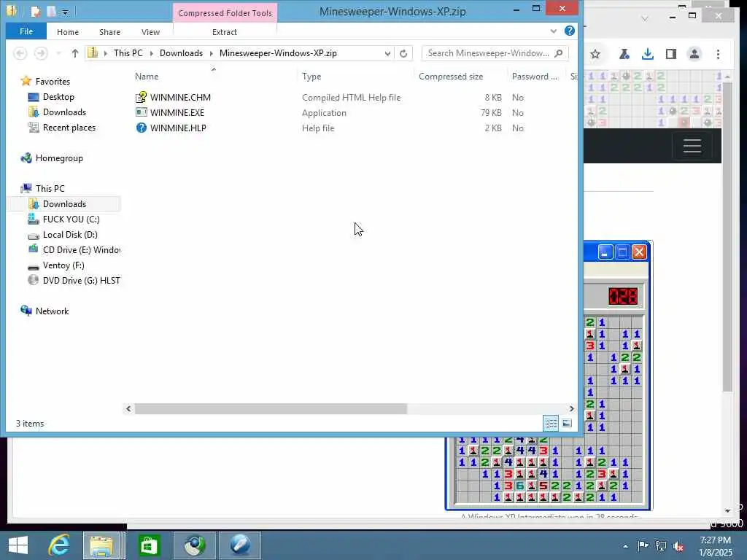This screenshot has height=560, width=747.
Task: Open the Extract tab under Compressed Folder Tools
Action: click(225, 32)
